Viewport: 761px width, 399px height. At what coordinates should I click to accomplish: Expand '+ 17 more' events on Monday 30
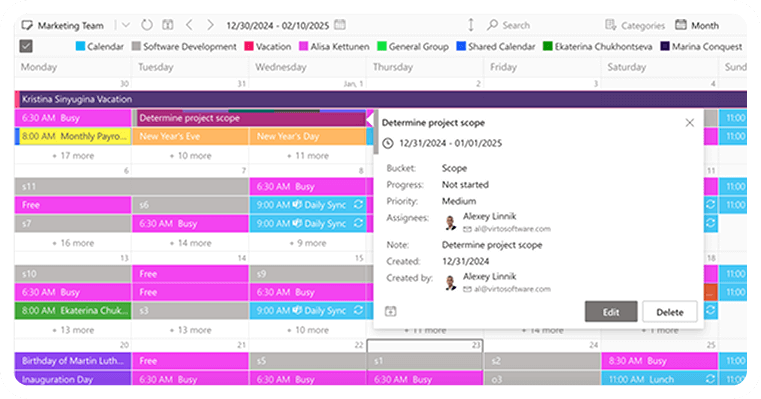(x=73, y=156)
